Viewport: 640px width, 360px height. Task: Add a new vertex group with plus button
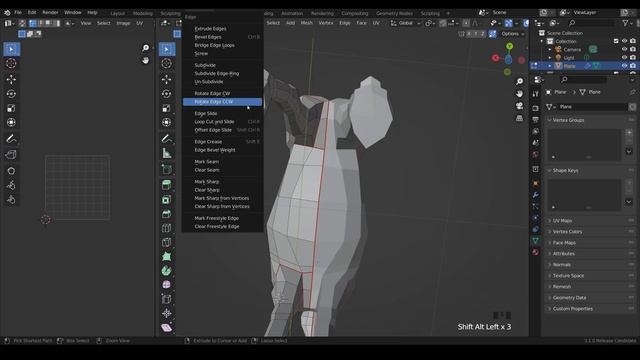(629, 133)
